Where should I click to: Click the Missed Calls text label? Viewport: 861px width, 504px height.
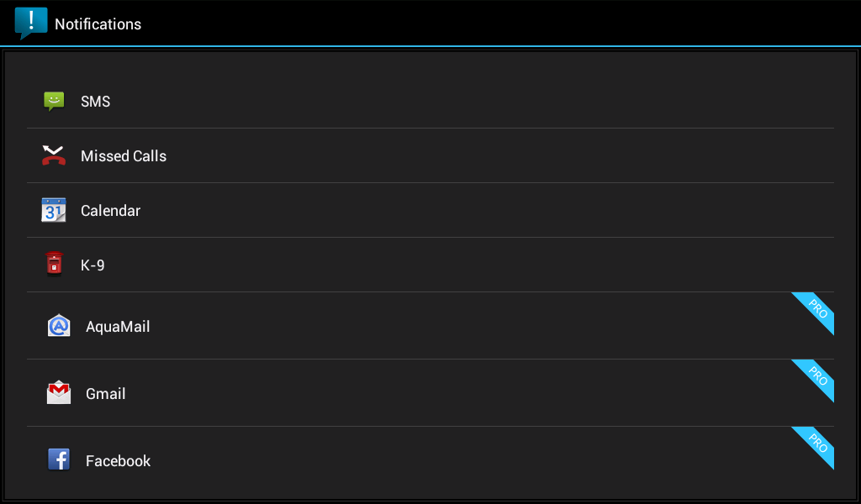(124, 156)
